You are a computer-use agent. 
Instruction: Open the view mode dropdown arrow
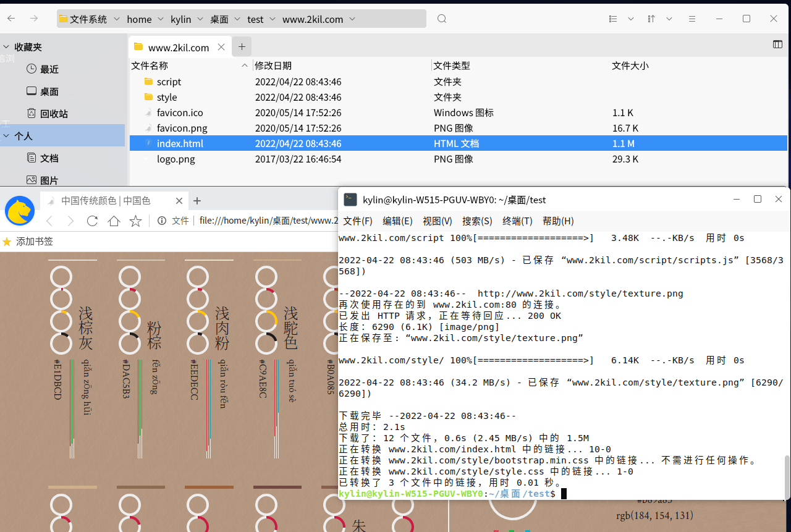631,19
